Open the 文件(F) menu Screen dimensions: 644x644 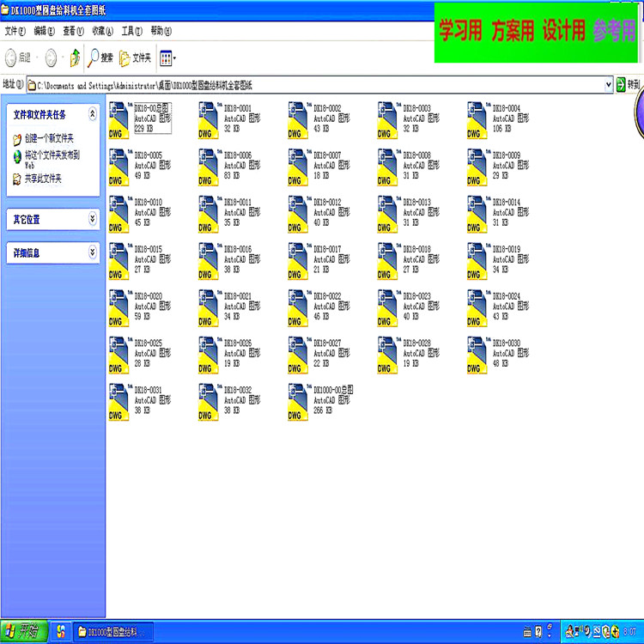pos(15,31)
